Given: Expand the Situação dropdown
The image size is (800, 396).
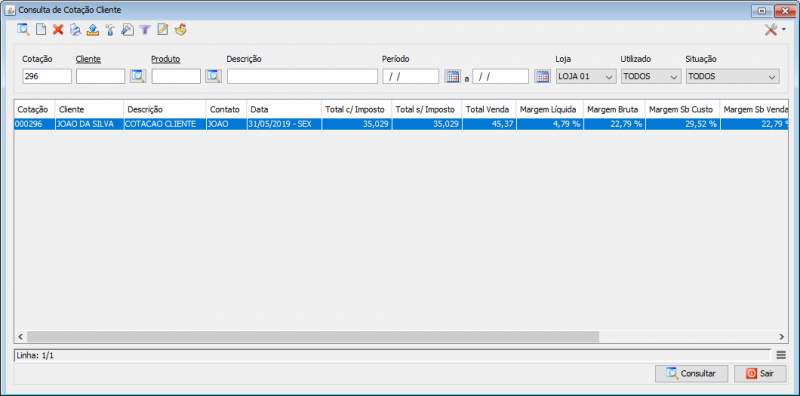Looking at the screenshot, I should 733,77.
